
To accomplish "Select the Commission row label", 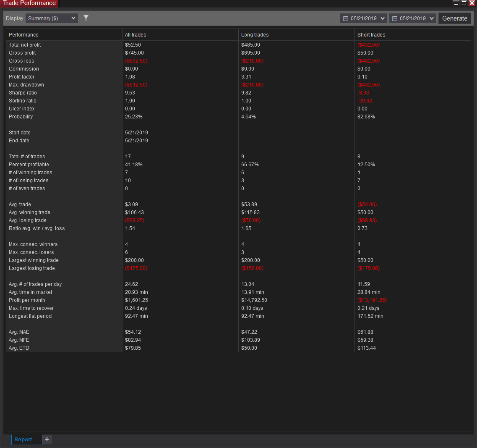I will (24, 69).
